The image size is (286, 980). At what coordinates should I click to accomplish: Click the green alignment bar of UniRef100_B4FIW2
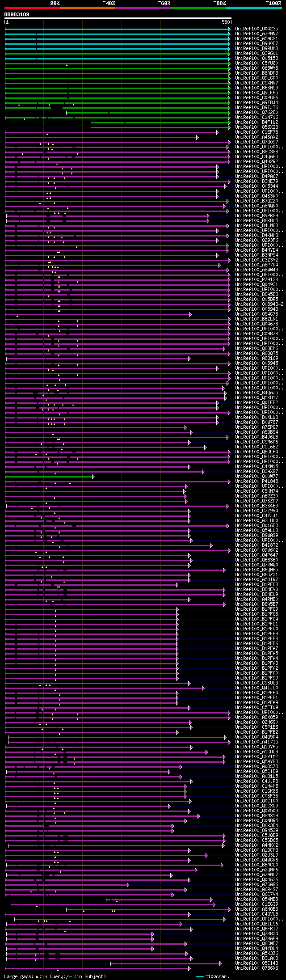point(160,122)
